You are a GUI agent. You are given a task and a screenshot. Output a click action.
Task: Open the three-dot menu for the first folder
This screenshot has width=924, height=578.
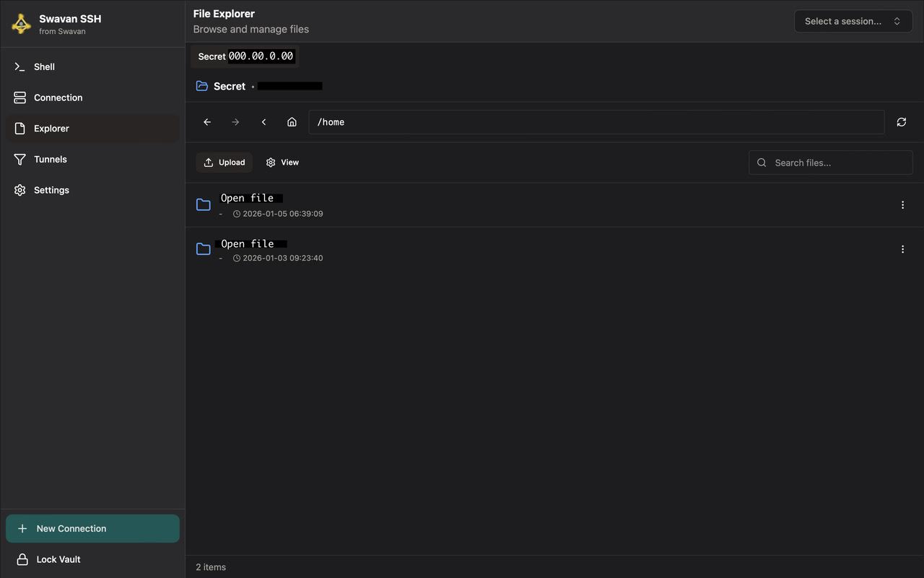pos(902,204)
